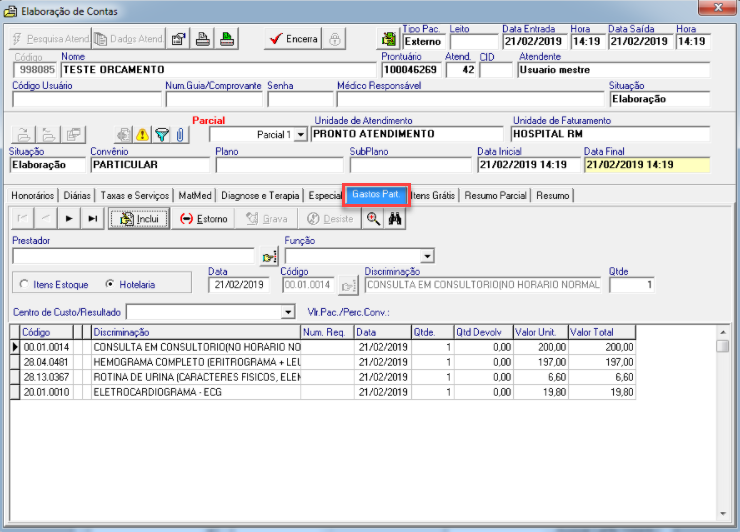Screen dimensions: 740x532
Task: Click the blue paperclip attachment icon
Action: pyautogui.click(x=180, y=135)
